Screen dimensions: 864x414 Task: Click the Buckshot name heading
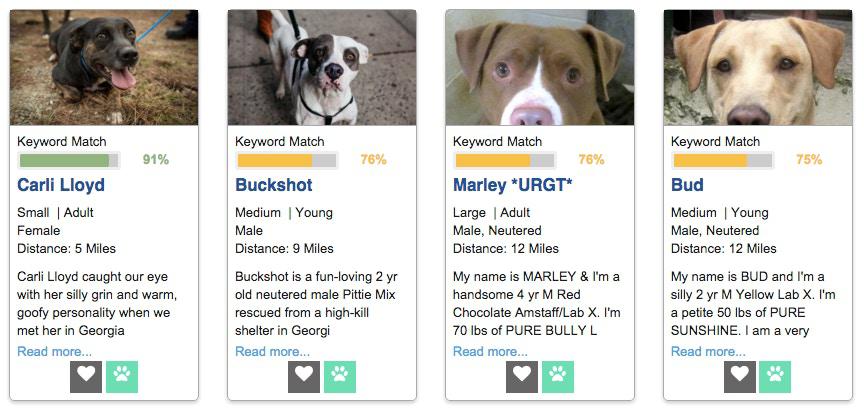[274, 185]
